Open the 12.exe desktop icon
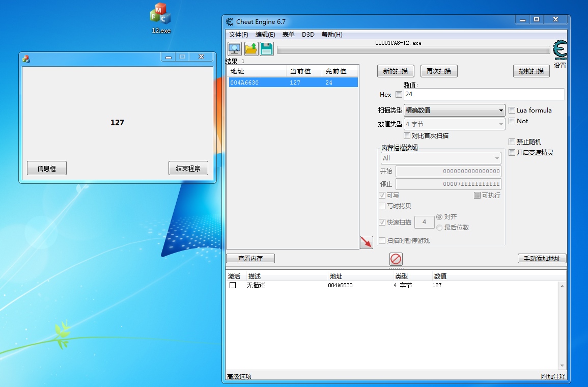 click(161, 19)
